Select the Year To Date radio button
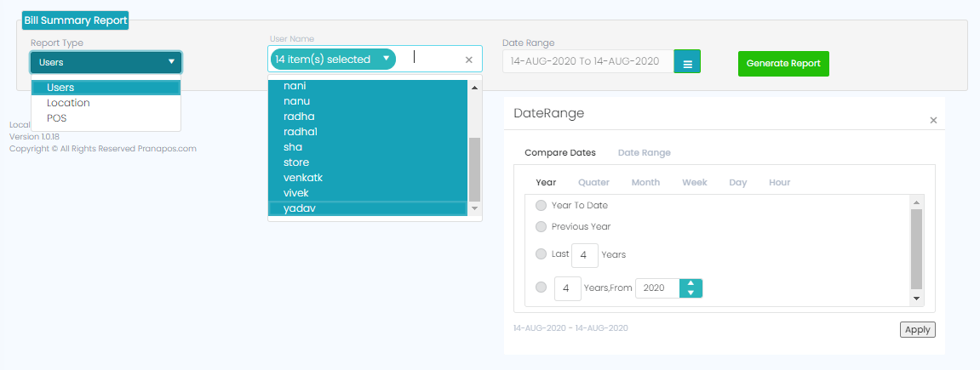This screenshot has height=370, width=980. point(542,205)
